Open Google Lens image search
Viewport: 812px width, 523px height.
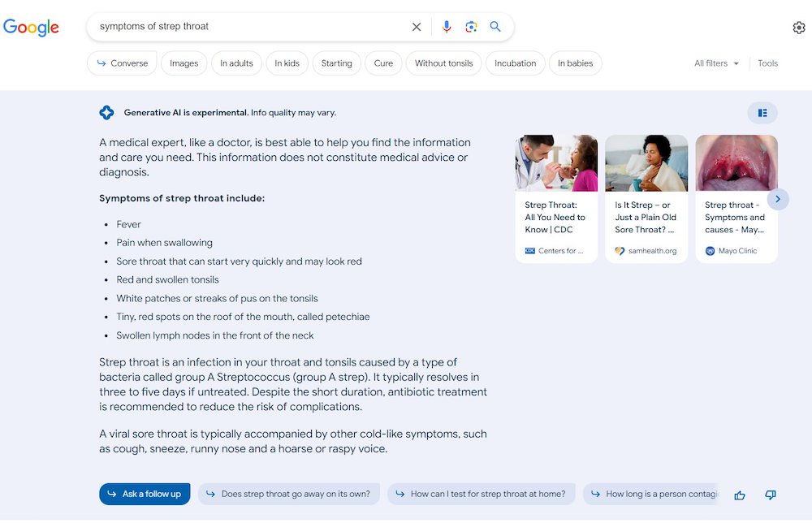[470, 27]
